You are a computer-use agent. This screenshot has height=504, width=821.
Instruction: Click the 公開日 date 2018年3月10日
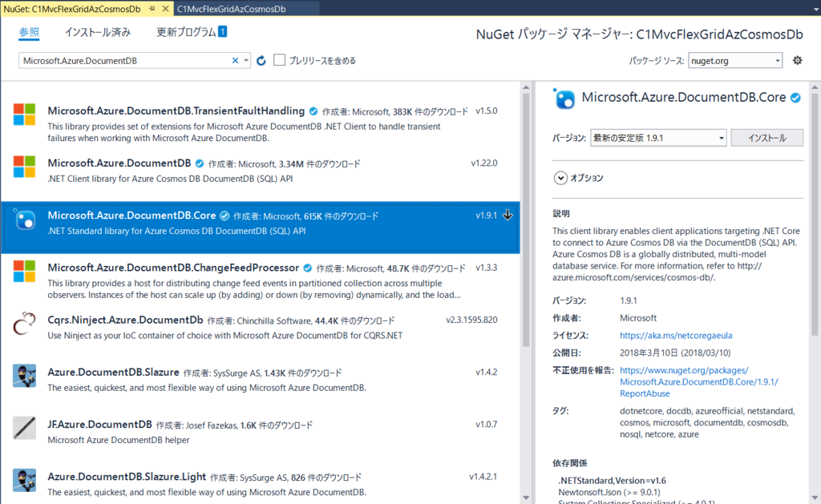tap(675, 353)
